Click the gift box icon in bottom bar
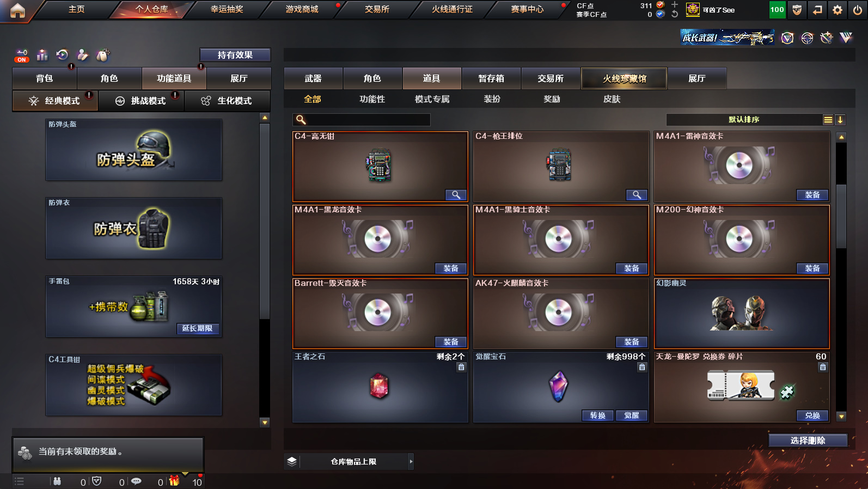This screenshot has height=489, width=868. (x=174, y=481)
